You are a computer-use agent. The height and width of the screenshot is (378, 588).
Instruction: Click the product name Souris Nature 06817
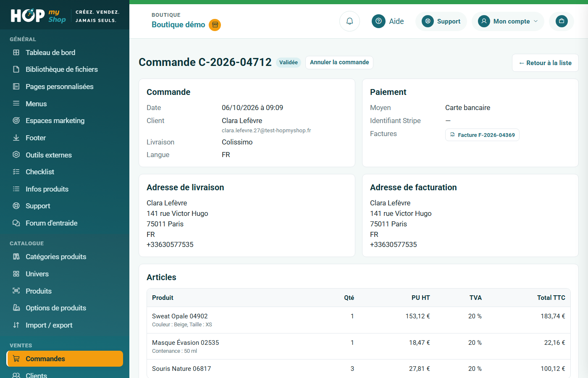click(181, 369)
